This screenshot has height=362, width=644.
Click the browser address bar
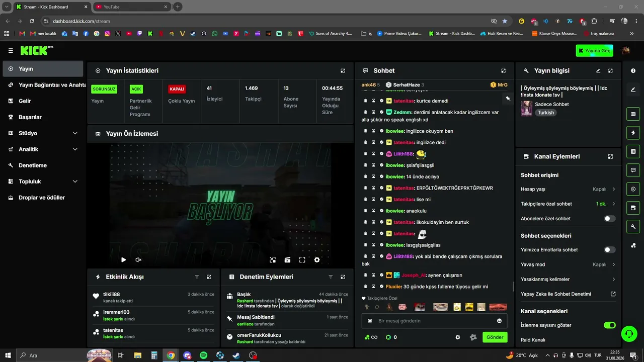click(267, 21)
